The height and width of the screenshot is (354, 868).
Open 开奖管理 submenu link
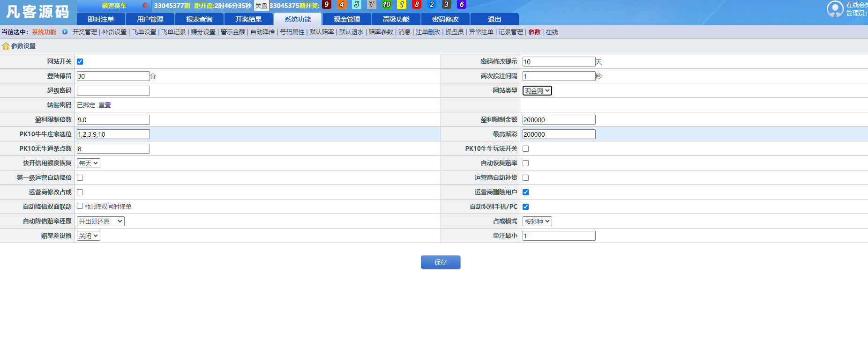tap(84, 32)
